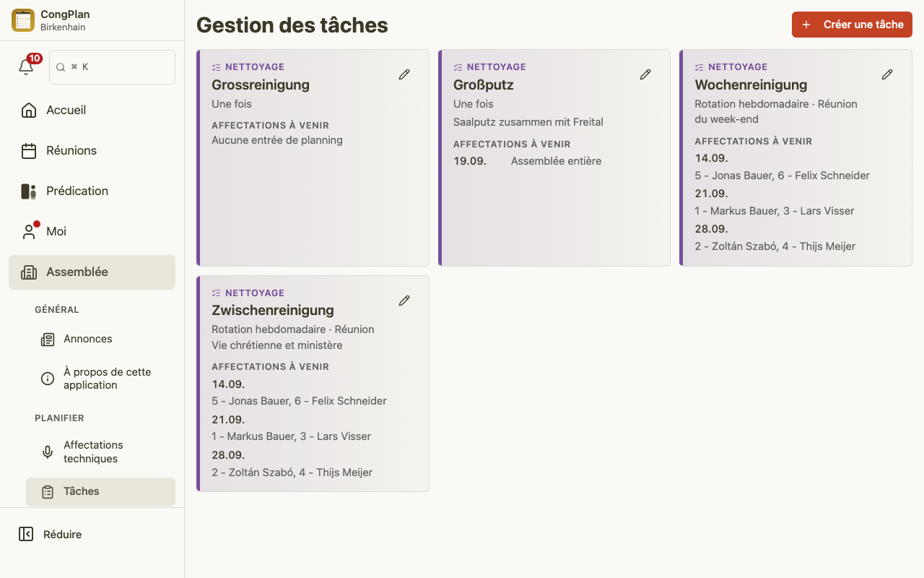This screenshot has height=578, width=924.
Task: Go to Accueil in the sidebar
Action: 92,110
